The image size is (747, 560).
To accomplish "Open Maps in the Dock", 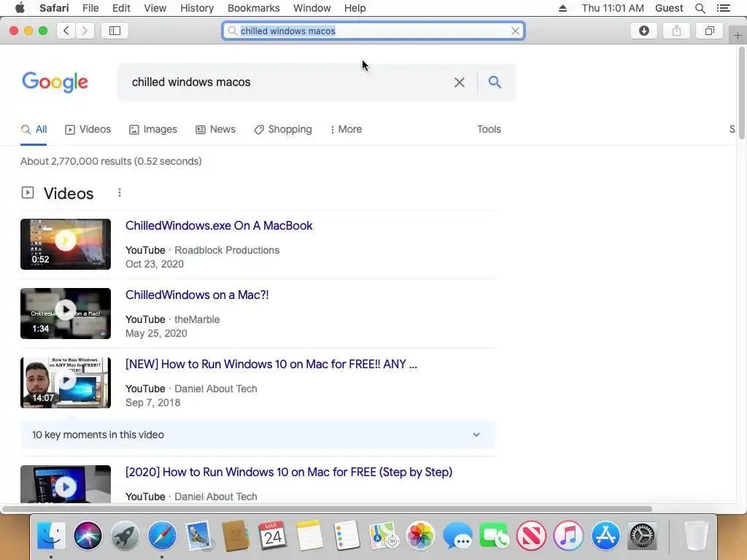I will pos(384,536).
